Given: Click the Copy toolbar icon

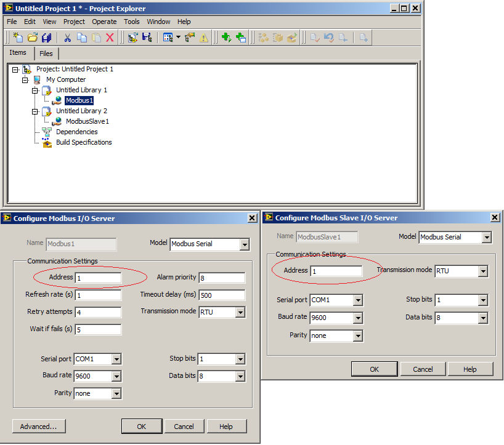Looking at the screenshot, I should click(82, 38).
